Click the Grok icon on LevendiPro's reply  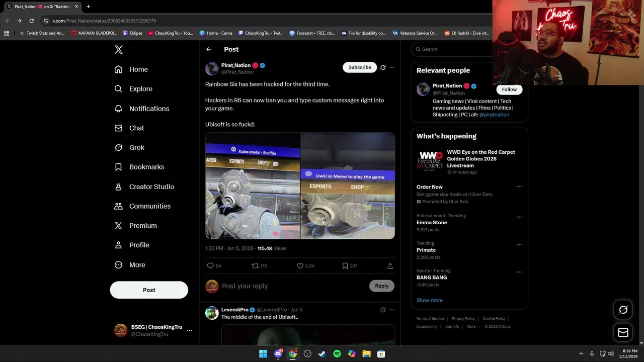coord(383,310)
